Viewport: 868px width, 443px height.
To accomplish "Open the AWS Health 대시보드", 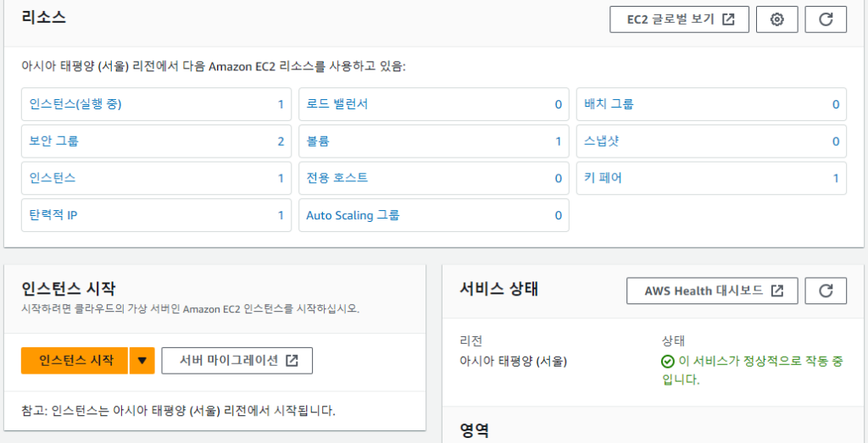I will (714, 291).
